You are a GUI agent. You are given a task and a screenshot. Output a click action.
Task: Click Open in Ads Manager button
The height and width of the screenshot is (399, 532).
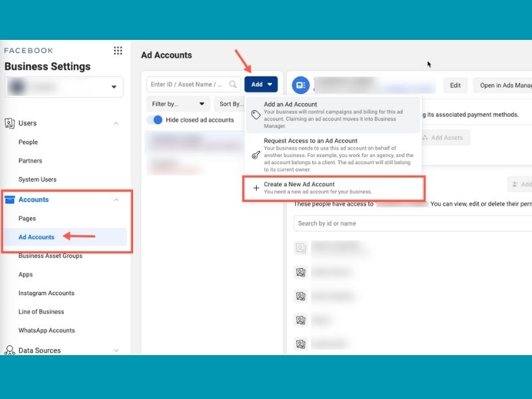(x=503, y=86)
